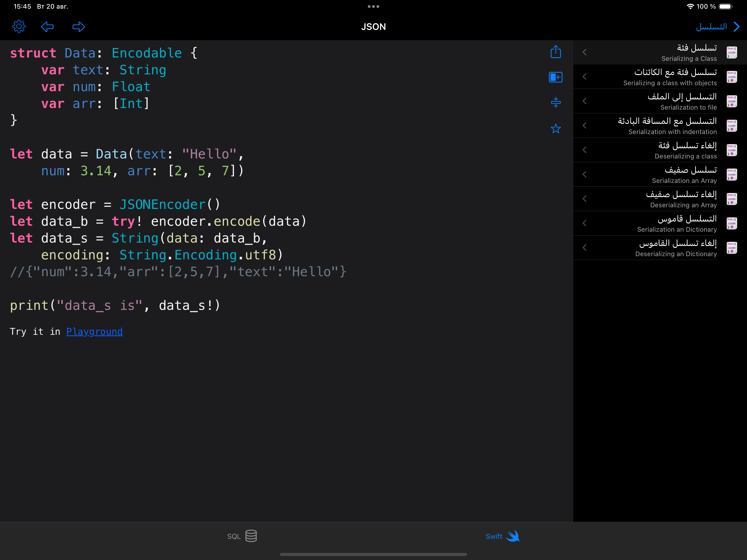Screen dimensions: 747x560
Task: Open the Playground link
Action: point(94,332)
